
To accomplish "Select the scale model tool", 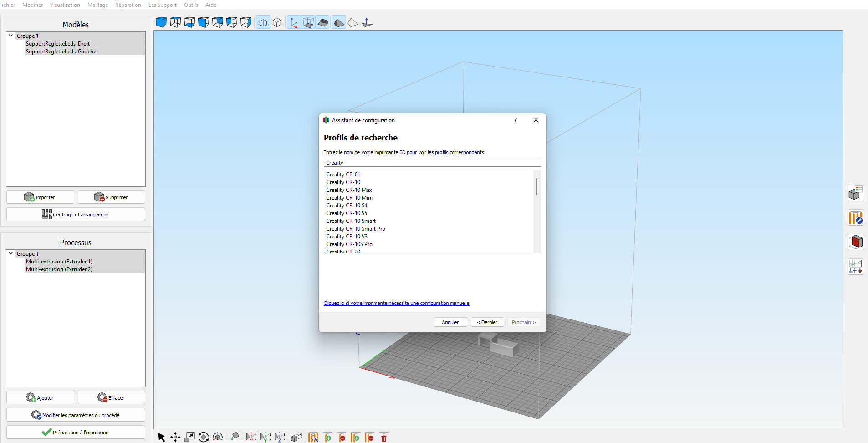I will pyautogui.click(x=189, y=437).
